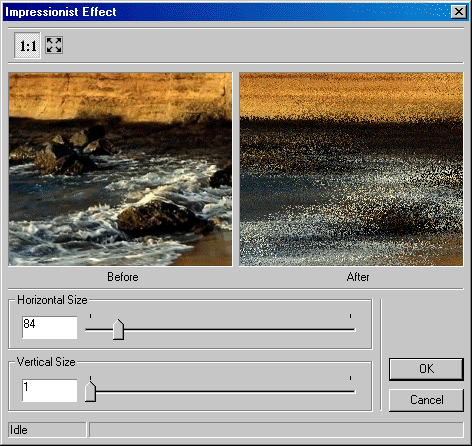Click the Horizontal Size slider thumb

(118, 330)
